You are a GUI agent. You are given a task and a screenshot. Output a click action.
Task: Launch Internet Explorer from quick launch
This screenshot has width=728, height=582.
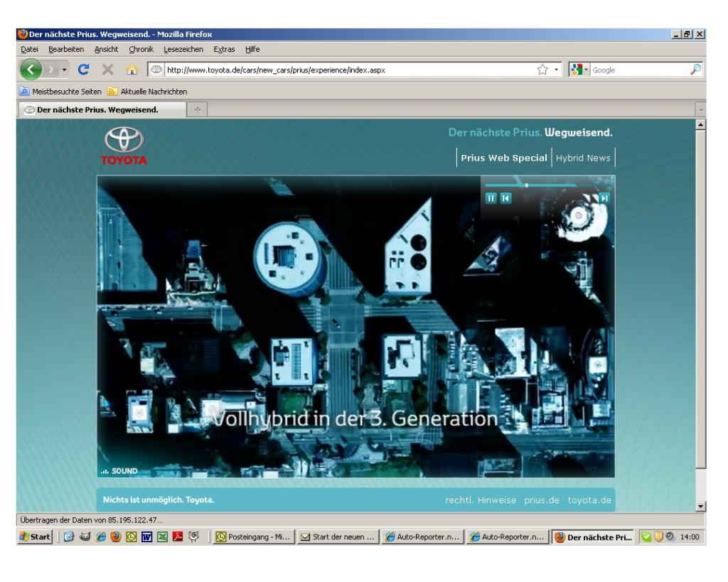[x=100, y=537]
